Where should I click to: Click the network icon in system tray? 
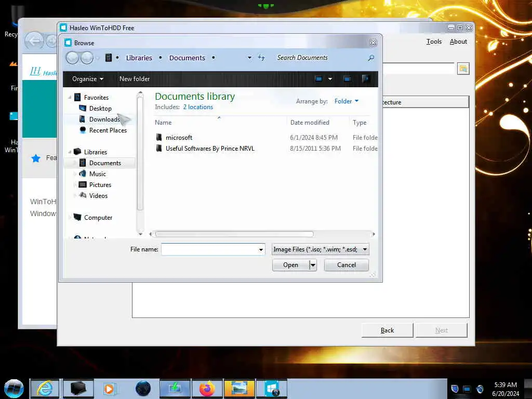[x=467, y=389]
